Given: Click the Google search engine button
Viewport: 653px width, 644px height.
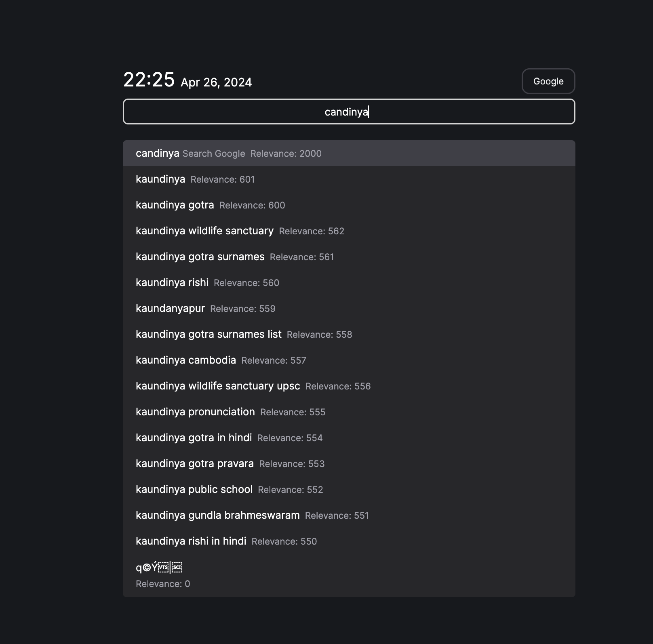Looking at the screenshot, I should click(548, 81).
